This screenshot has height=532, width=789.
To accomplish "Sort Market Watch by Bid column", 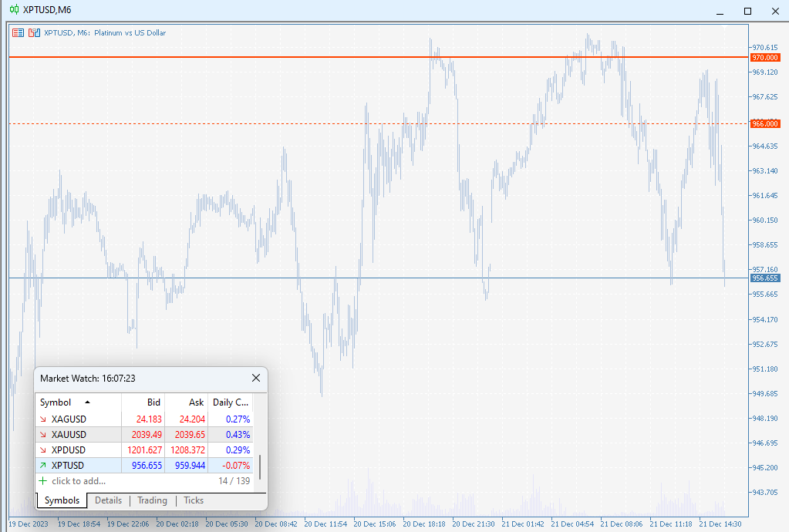I will point(143,402).
